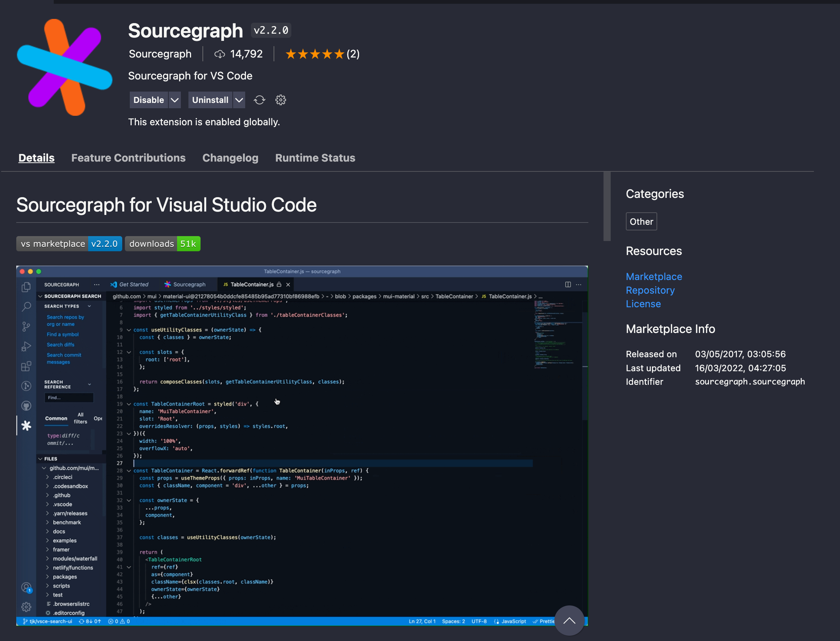This screenshot has width=840, height=641.
Task: Click the Sourcegraph extension logo
Action: click(65, 67)
